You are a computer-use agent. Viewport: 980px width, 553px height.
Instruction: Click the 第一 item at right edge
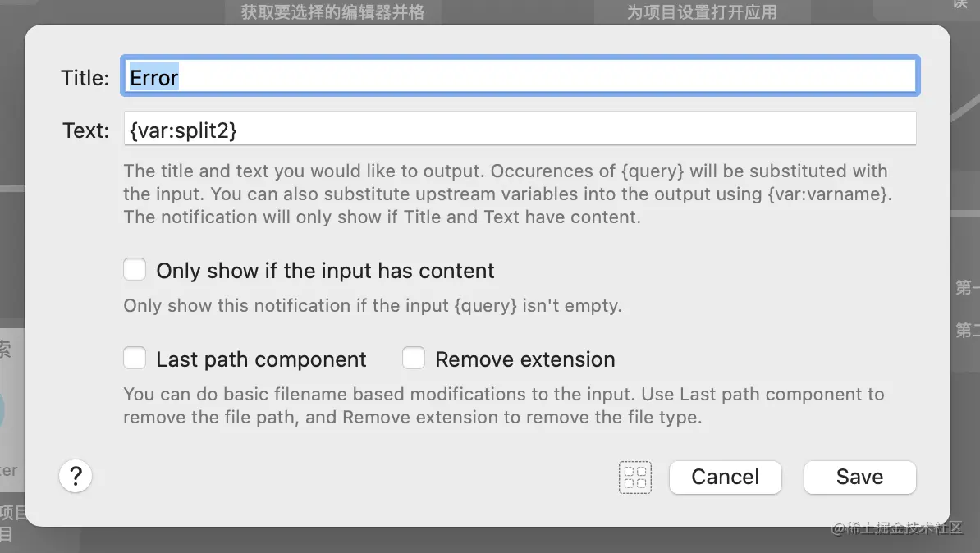(966, 288)
